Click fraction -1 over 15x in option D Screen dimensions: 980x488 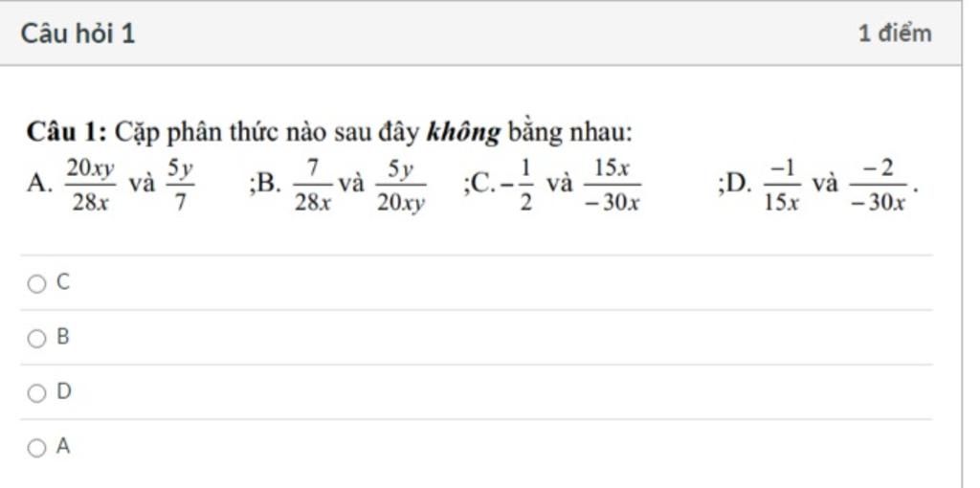click(x=783, y=186)
